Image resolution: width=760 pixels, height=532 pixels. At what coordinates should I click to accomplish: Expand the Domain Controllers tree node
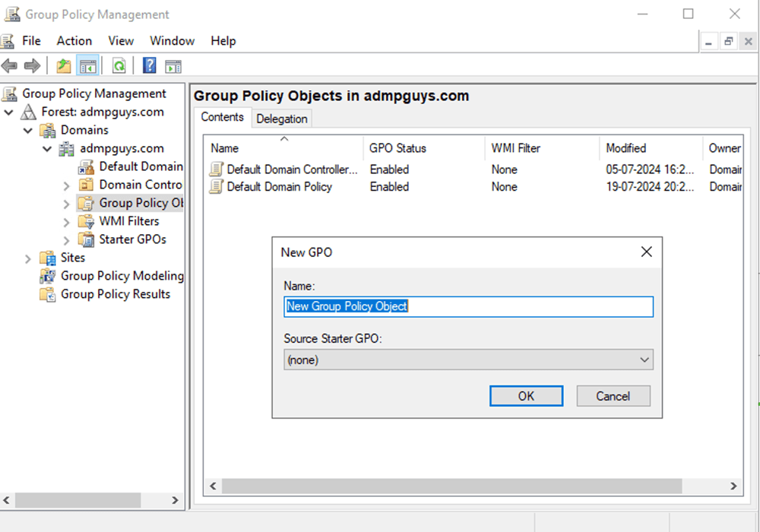[68, 185]
